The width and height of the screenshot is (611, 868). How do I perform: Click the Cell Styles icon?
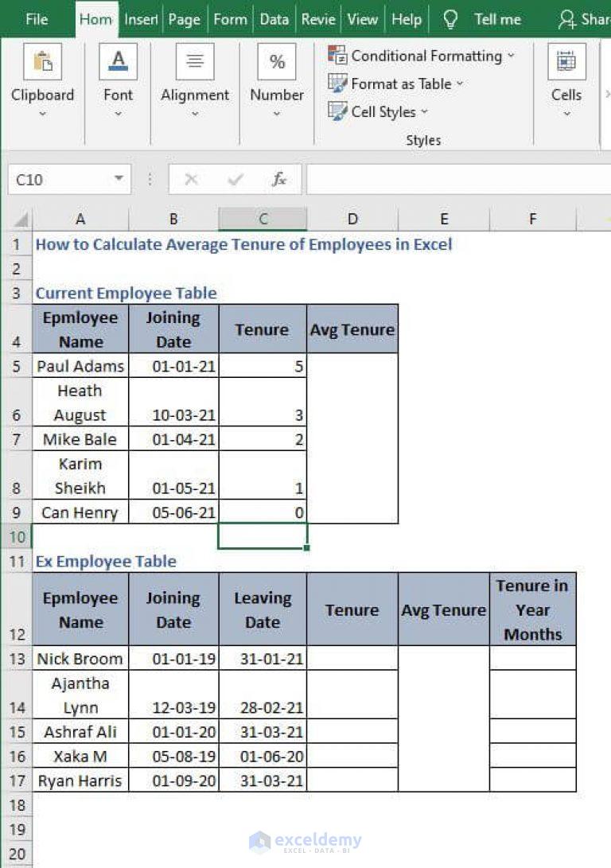click(x=337, y=111)
